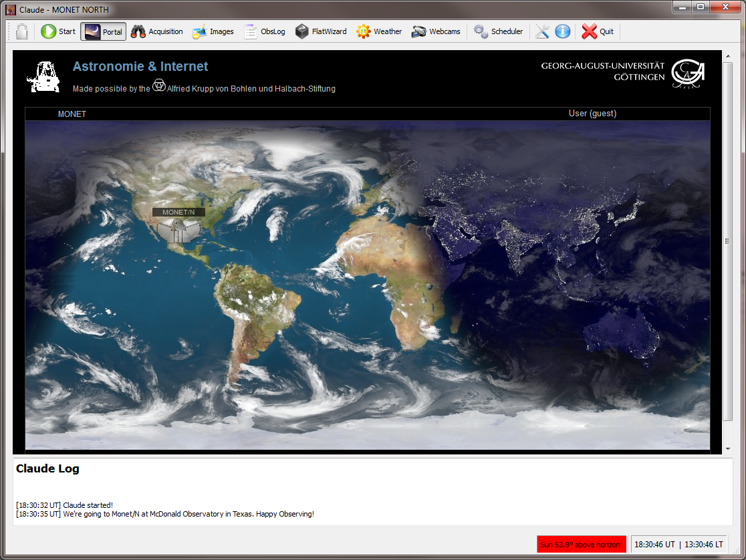Click the MONET label in header bar
The image size is (746, 560).
[x=72, y=114]
